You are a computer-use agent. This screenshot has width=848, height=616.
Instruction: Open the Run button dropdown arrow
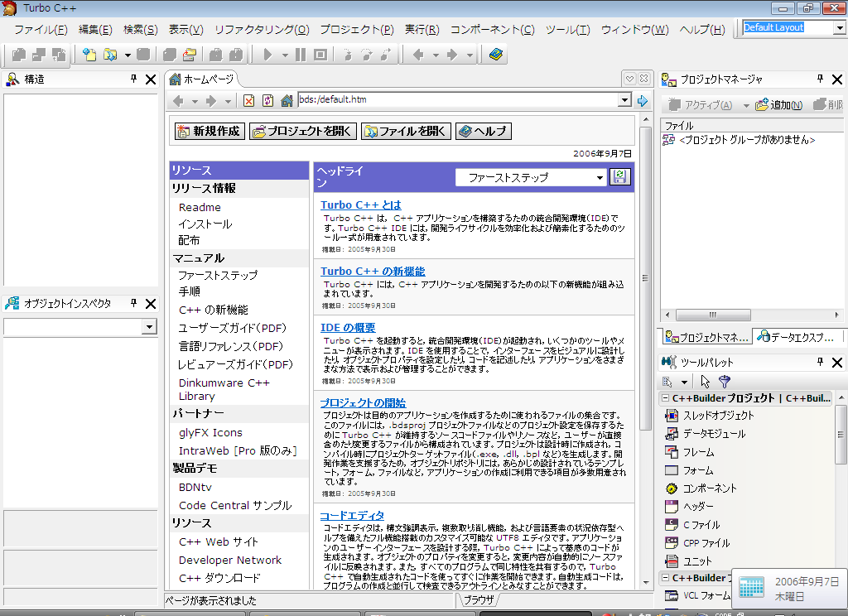click(285, 55)
